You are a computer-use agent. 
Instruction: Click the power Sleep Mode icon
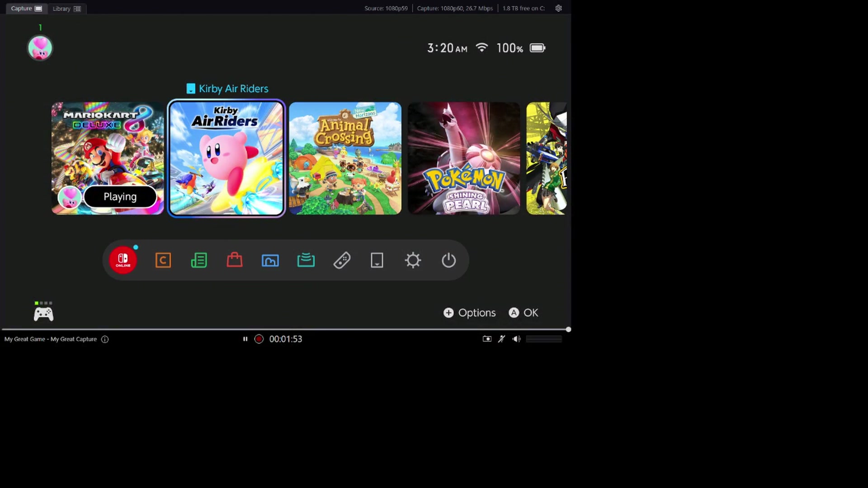[448, 260]
